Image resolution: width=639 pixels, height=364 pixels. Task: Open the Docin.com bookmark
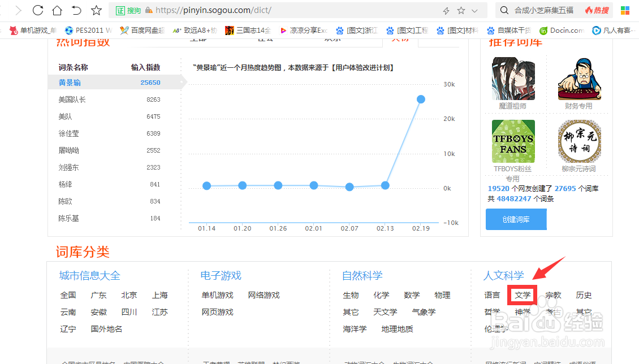point(562,31)
